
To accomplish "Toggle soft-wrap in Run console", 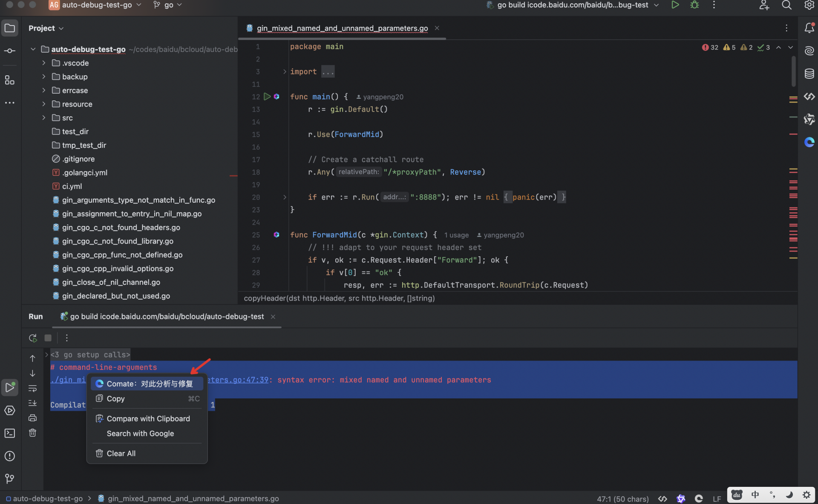I will coord(32,388).
